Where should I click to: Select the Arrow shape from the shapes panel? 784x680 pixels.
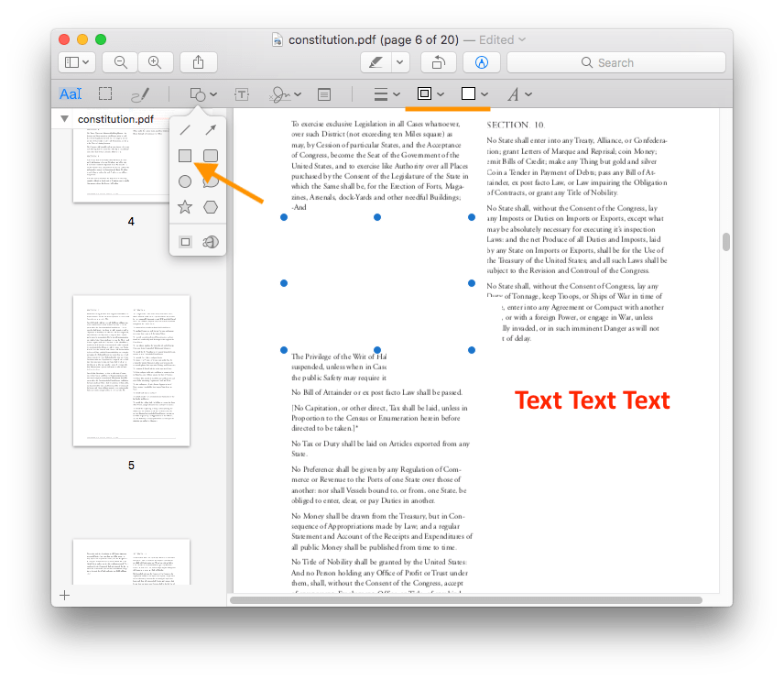pos(210,130)
